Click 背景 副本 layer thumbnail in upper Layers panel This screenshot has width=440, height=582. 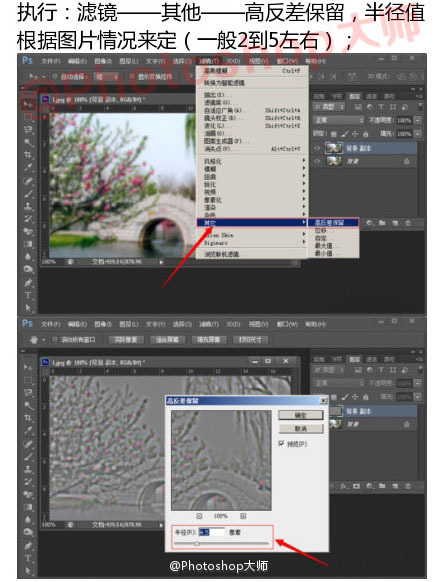(x=333, y=148)
